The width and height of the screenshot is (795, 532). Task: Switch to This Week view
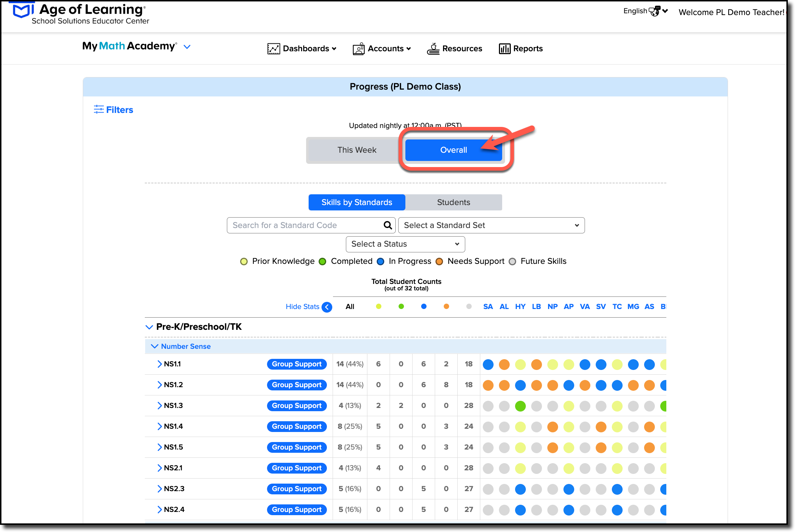[357, 150]
